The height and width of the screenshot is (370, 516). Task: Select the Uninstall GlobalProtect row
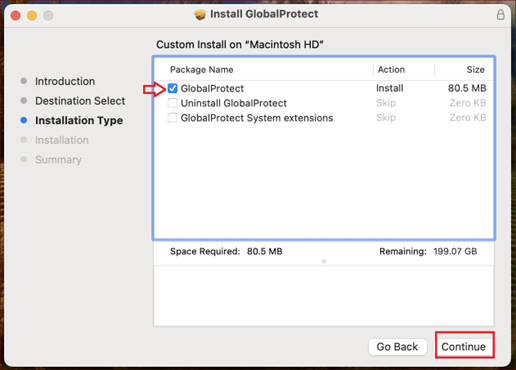(324, 103)
